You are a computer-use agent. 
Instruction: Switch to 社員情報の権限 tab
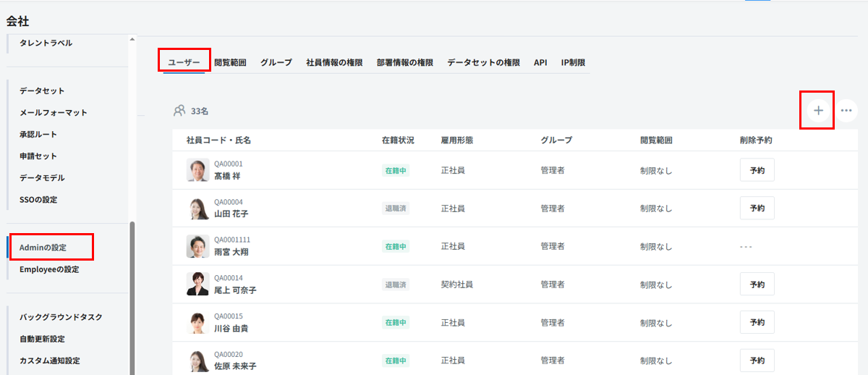[x=334, y=63]
